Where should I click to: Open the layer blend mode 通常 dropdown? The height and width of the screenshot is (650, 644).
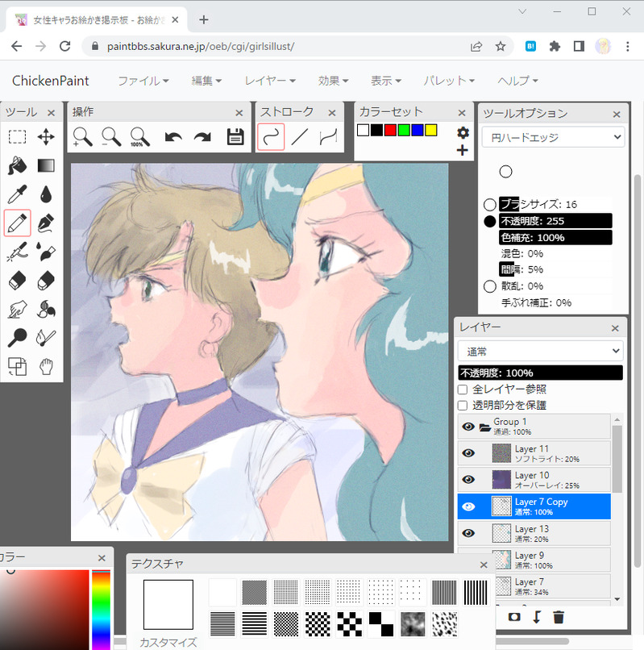click(x=540, y=352)
